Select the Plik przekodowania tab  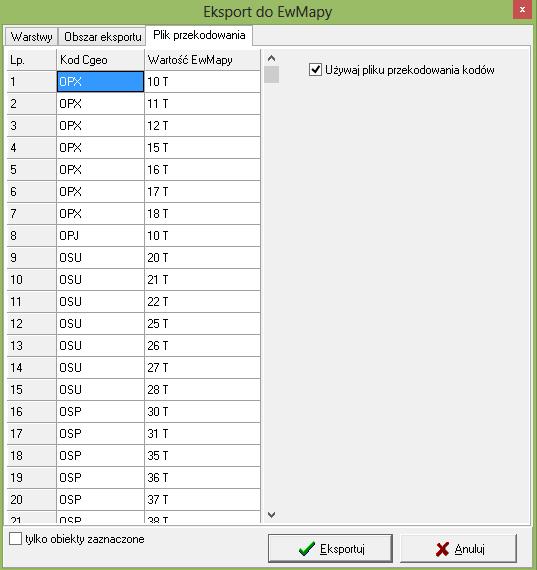[199, 35]
